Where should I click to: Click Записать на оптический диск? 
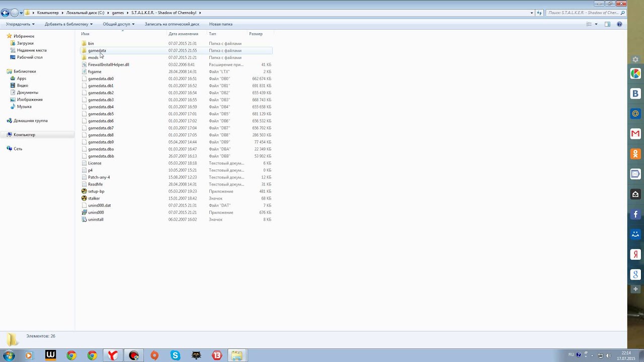172,24
